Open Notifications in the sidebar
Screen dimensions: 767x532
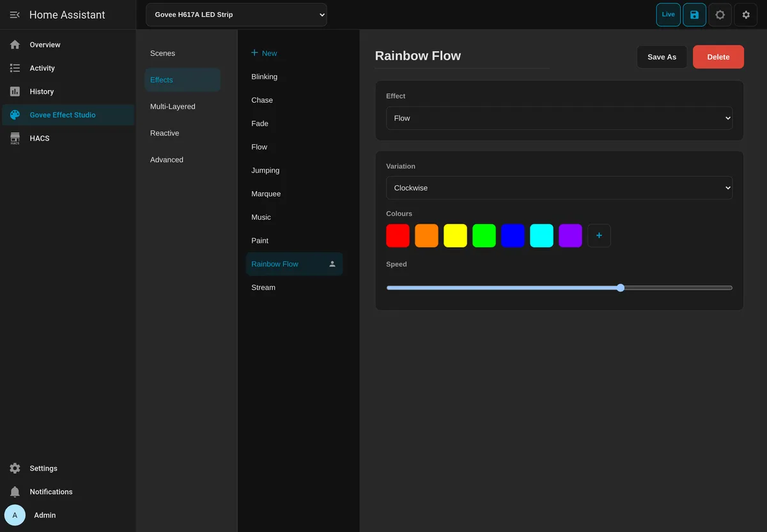coord(68,492)
